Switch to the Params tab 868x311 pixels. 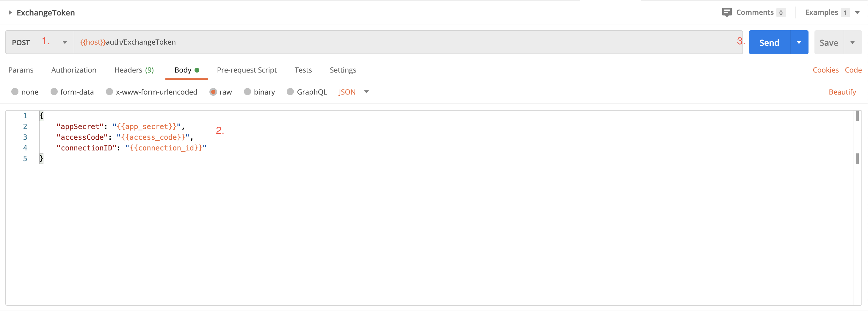click(x=21, y=70)
